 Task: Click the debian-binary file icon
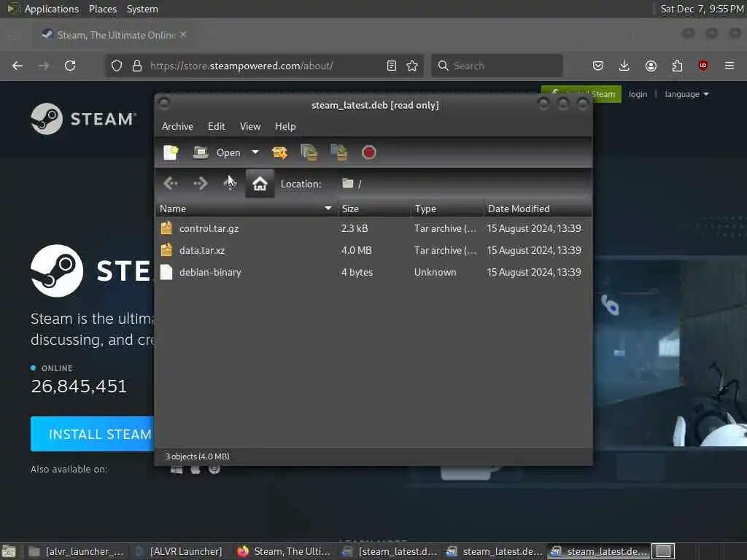point(166,272)
